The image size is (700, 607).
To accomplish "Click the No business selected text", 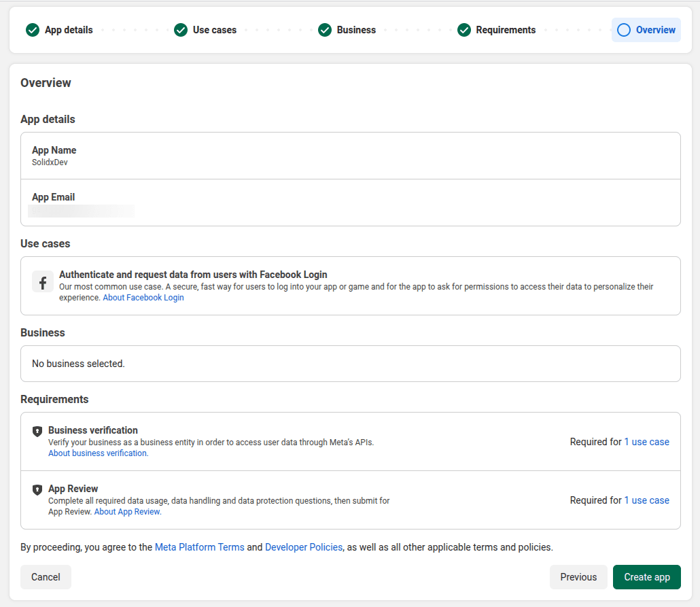I will coord(78,364).
